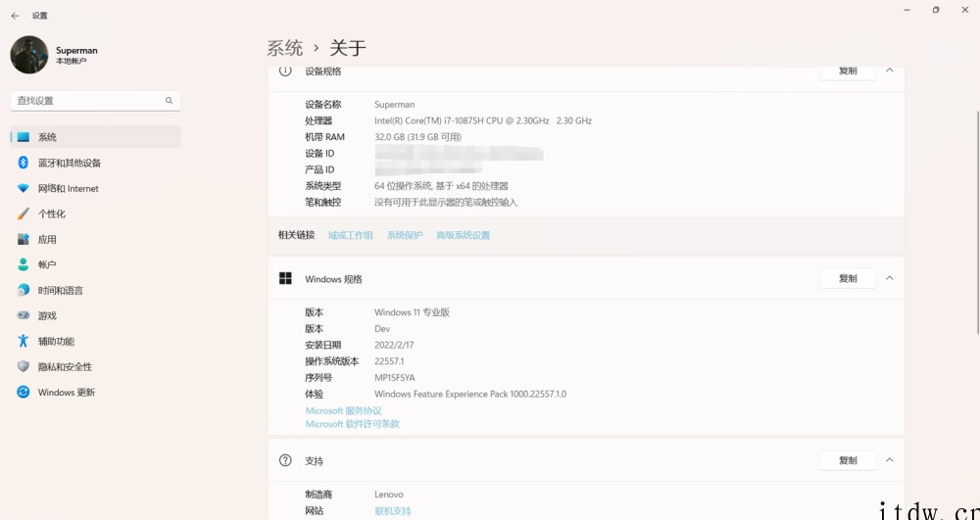Open 帐户 settings

(96, 264)
